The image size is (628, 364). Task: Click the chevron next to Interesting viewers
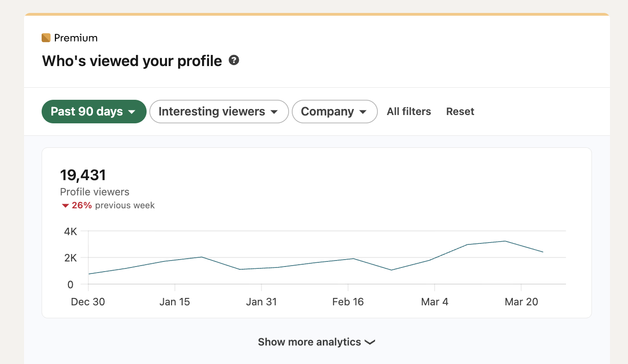tap(275, 111)
